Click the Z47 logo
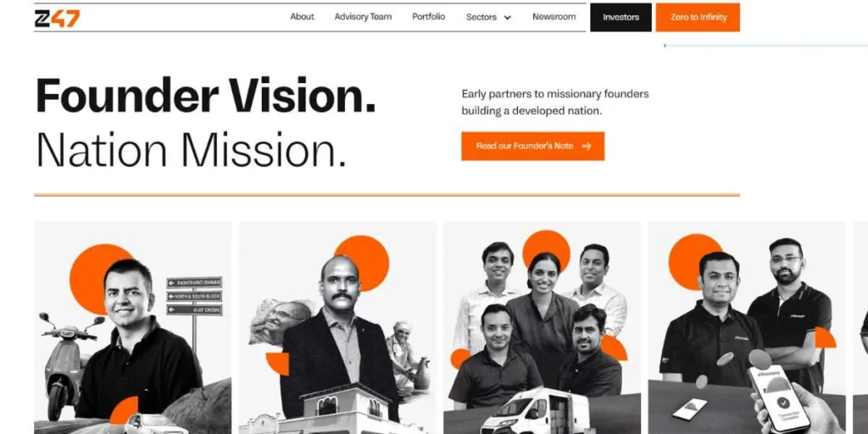868x434 pixels. [57, 18]
